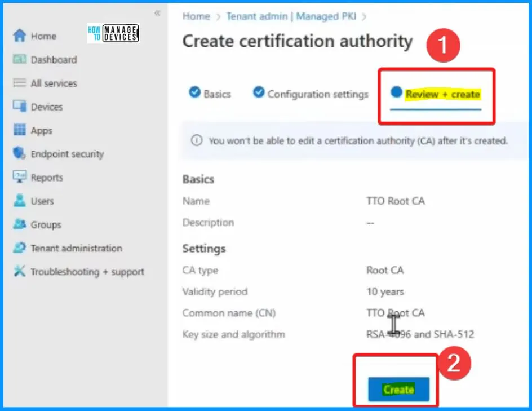Click Common name value TTO Root CA
Viewport: 532px width, 411px height.
(396, 312)
